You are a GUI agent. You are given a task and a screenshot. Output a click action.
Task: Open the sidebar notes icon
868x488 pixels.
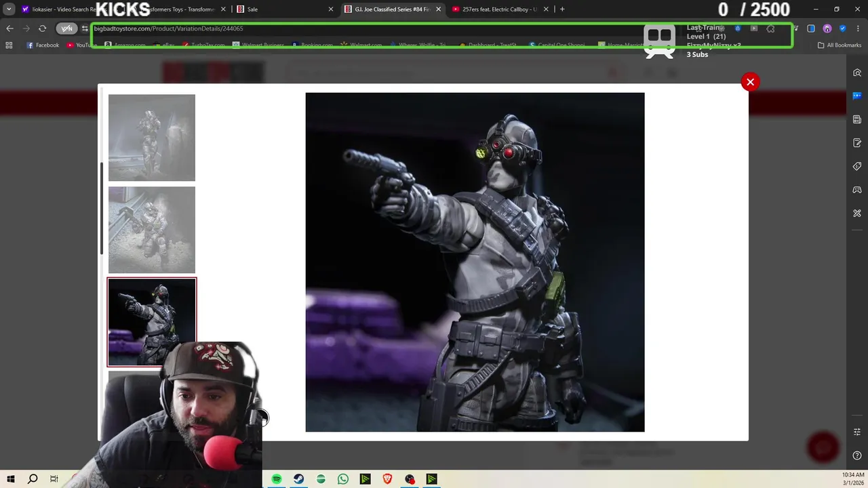tap(857, 143)
